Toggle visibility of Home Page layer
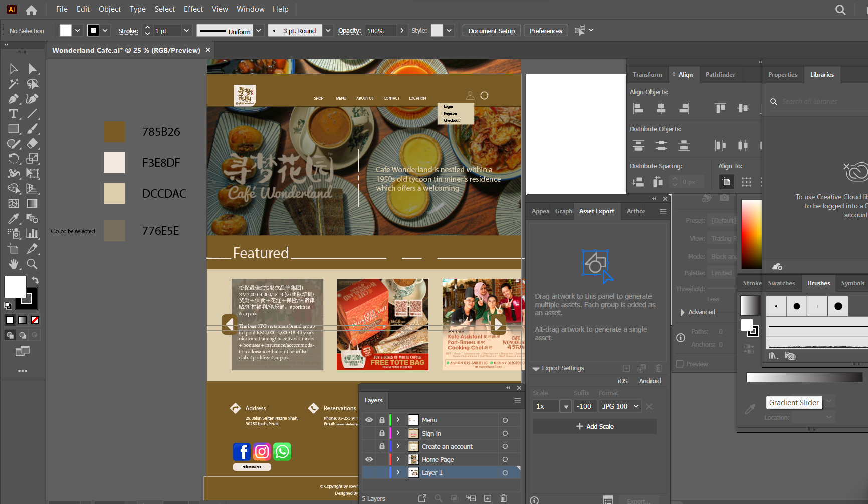The width and height of the screenshot is (868, 504). (369, 459)
